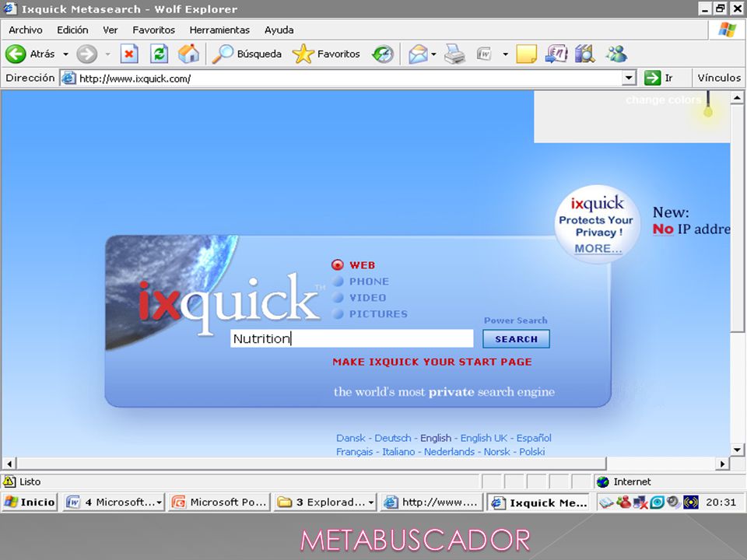Switch language to Polski
747x560 pixels.
tap(531, 451)
